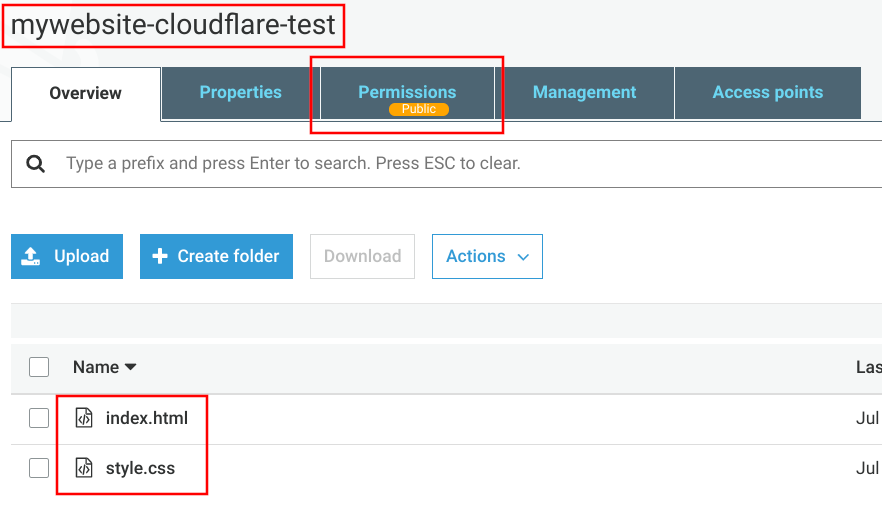This screenshot has width=882, height=510.
Task: Click the index.html file icon
Action: [85, 418]
